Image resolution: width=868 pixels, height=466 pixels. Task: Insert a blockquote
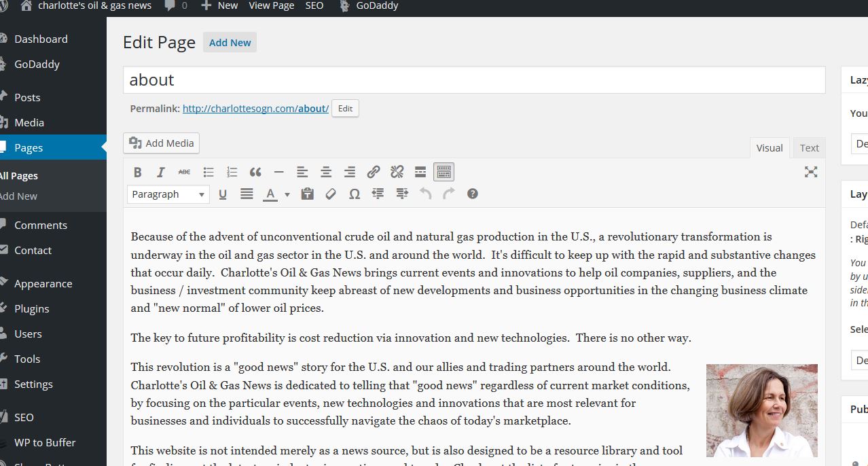[255, 172]
